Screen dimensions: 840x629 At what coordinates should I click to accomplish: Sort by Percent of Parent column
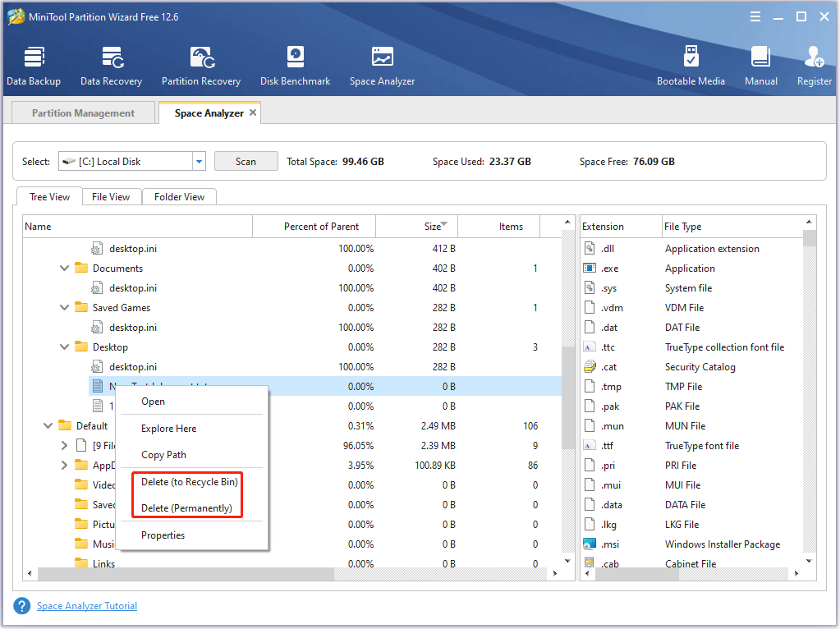[314, 227]
